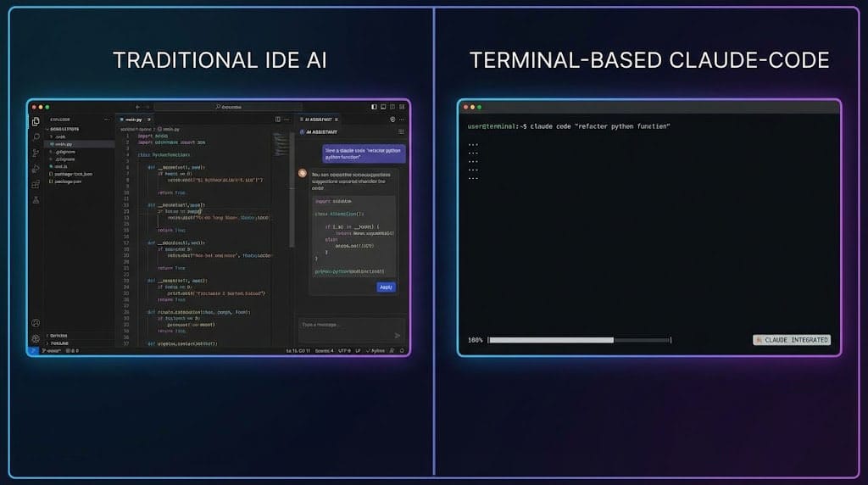Screen dimensions: 868x485
Task: Click the Accounts icon in activity bar
Action: (x=36, y=323)
